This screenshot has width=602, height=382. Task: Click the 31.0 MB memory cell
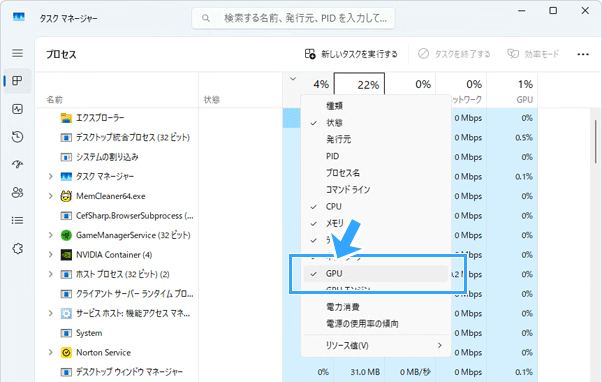(359, 372)
